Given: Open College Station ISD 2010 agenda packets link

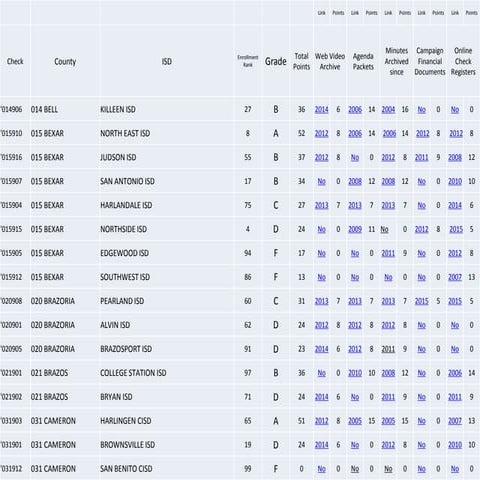Looking at the screenshot, I should [355, 373].
